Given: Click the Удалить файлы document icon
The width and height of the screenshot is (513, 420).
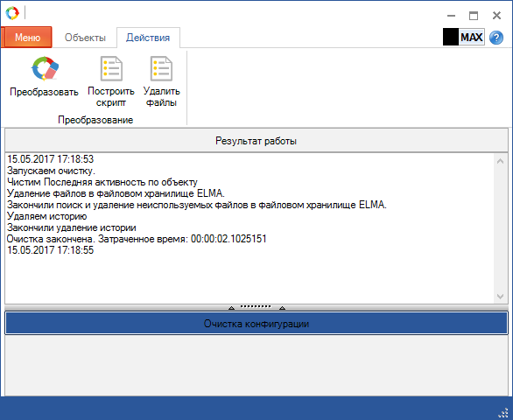Looking at the screenshot, I should point(161,69).
